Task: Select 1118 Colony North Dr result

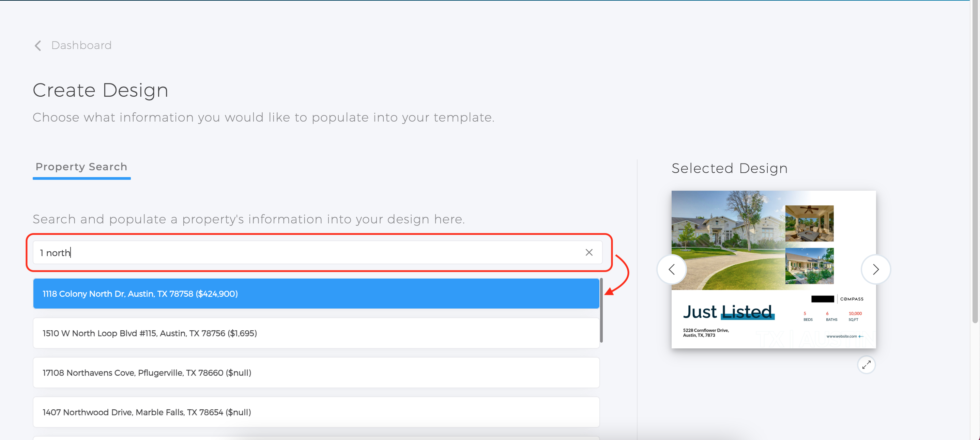Action: pyautogui.click(x=316, y=294)
